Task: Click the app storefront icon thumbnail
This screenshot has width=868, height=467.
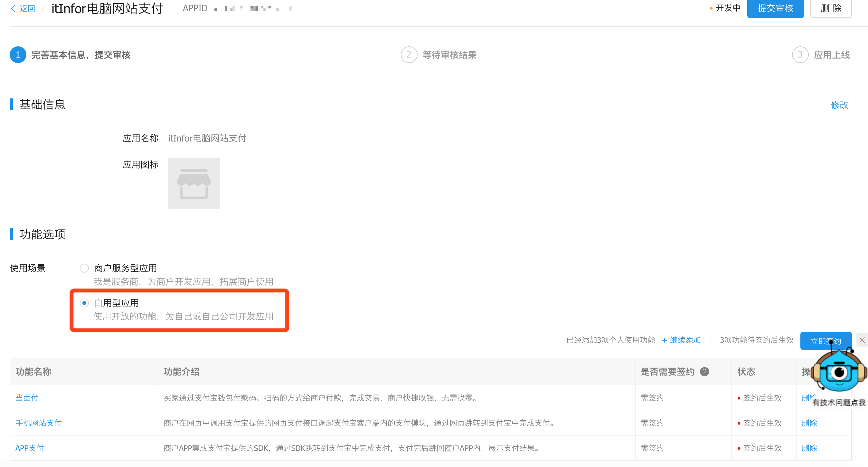Action: [x=194, y=183]
